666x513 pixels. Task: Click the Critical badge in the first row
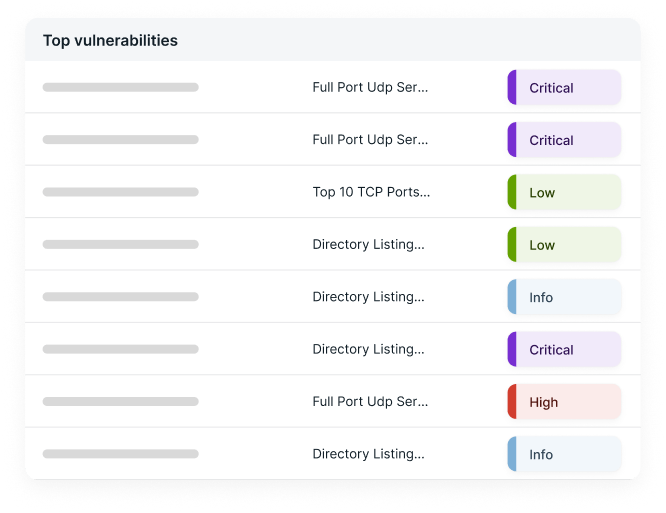coord(564,88)
